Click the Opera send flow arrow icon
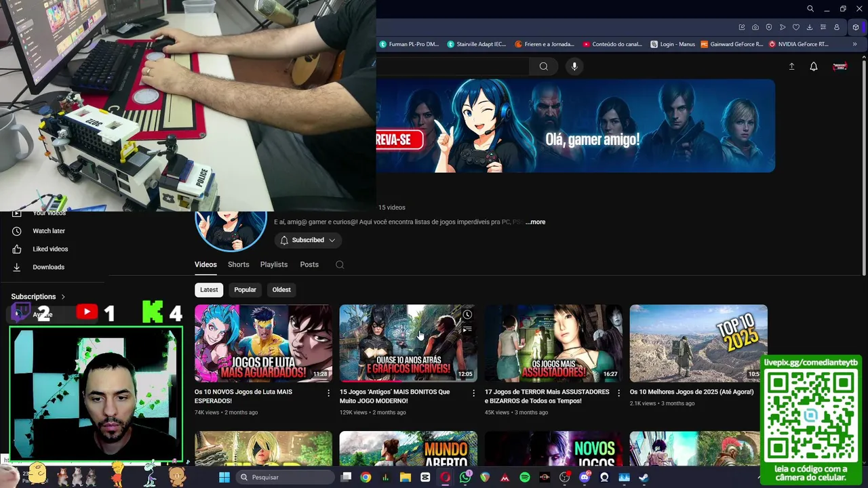Image resolution: width=868 pixels, height=488 pixels. click(x=783, y=27)
